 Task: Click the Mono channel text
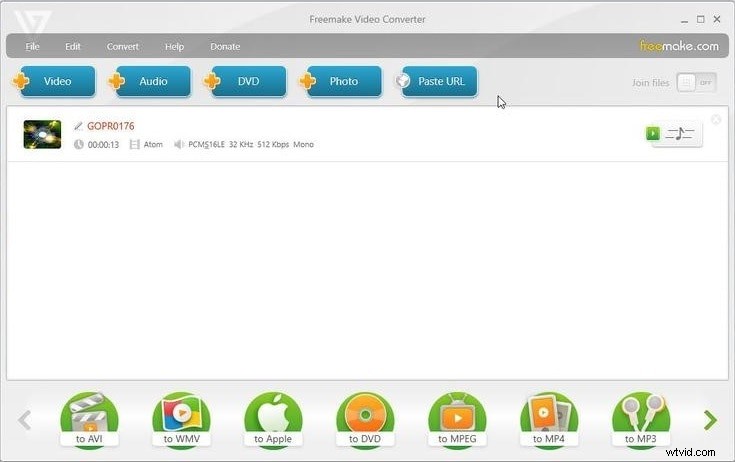click(x=303, y=144)
